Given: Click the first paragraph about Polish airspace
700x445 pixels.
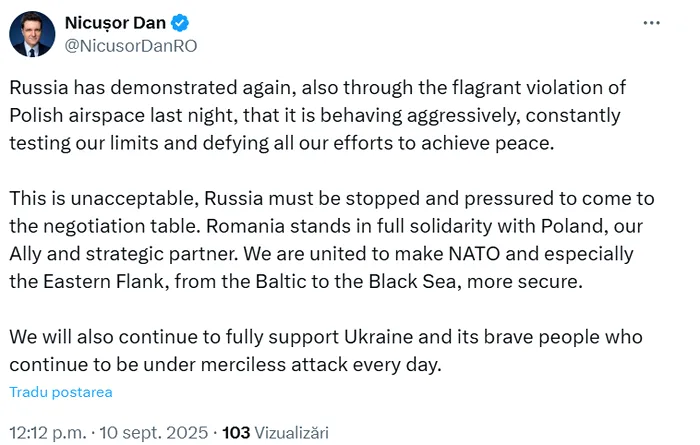Looking at the screenshot, I should coord(318,115).
